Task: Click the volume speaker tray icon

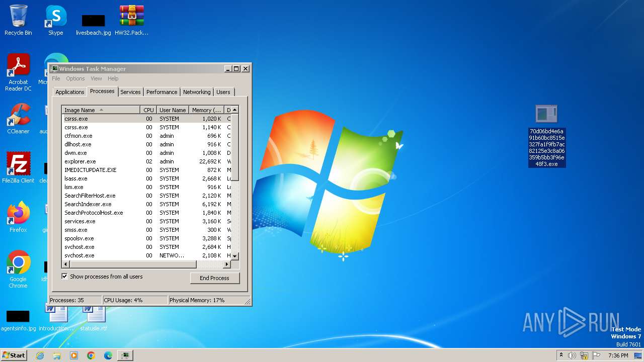Action: [x=572, y=355]
